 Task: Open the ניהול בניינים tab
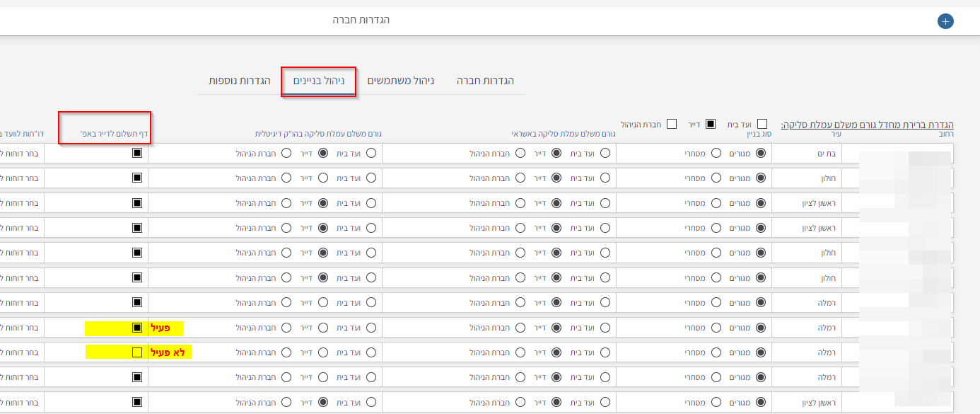[x=319, y=81]
